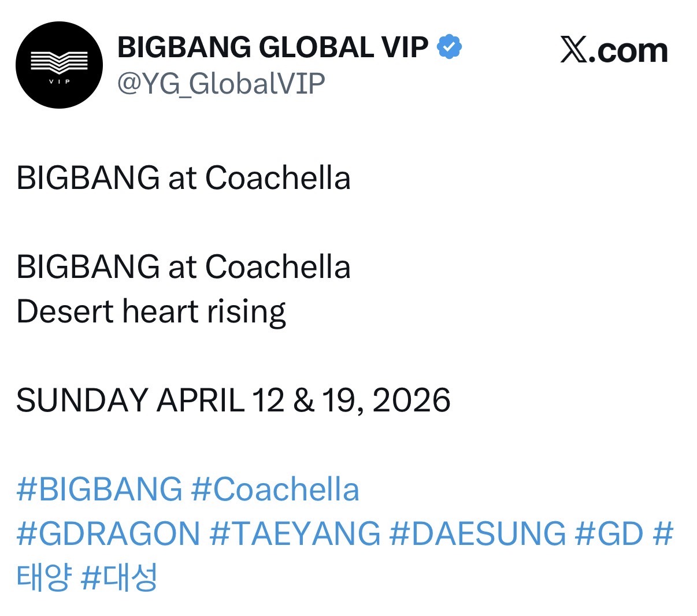Click the blue verified checkmark badge
The height and width of the screenshot is (616, 697).
[449, 47]
